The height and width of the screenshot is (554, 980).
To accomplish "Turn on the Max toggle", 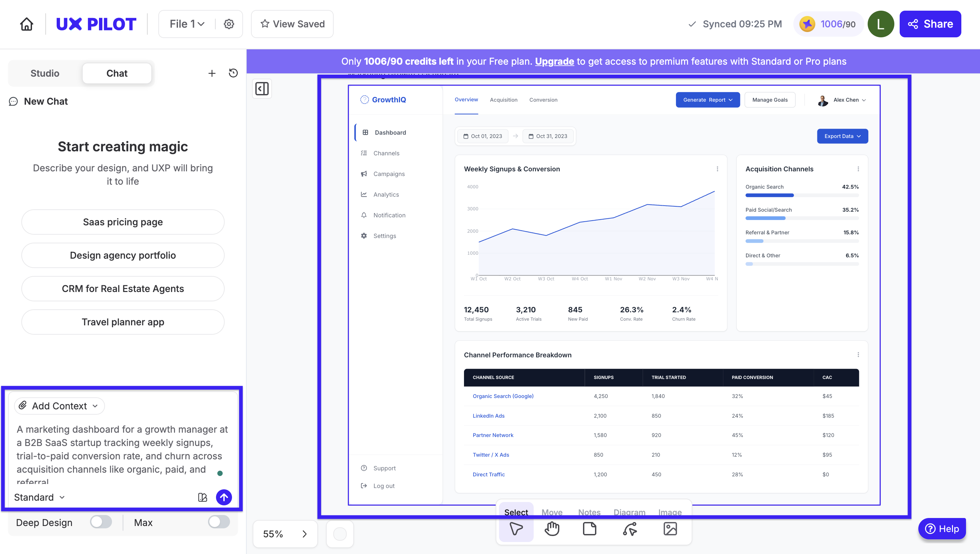I will tap(219, 522).
